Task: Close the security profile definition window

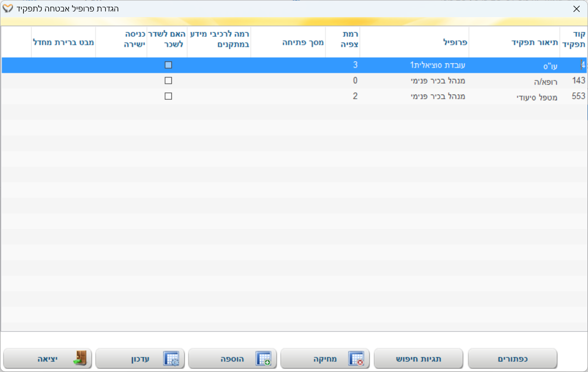Action: [576, 9]
